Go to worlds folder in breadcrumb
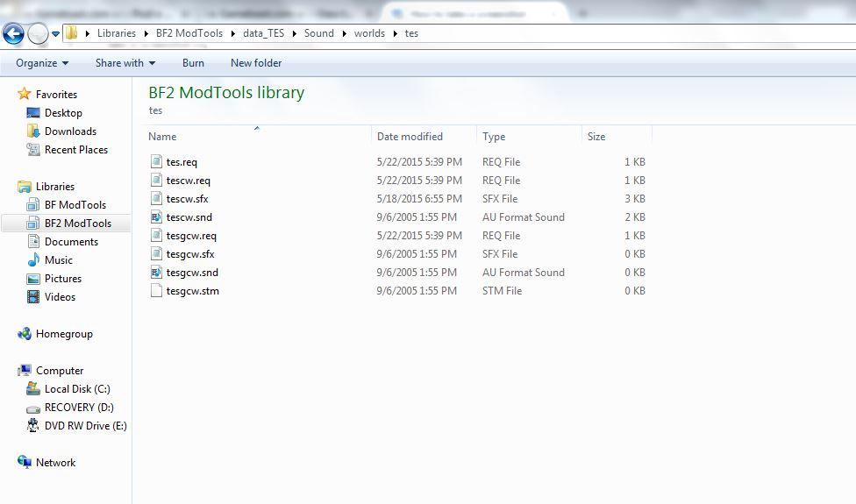Screen dimensions: 856x504 (x=369, y=33)
